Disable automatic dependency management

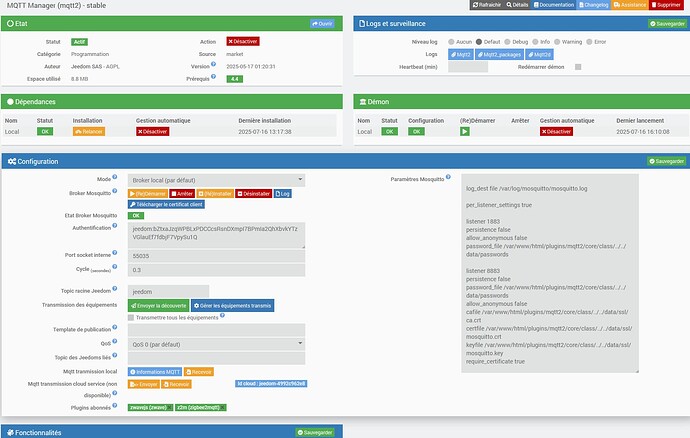point(153,132)
